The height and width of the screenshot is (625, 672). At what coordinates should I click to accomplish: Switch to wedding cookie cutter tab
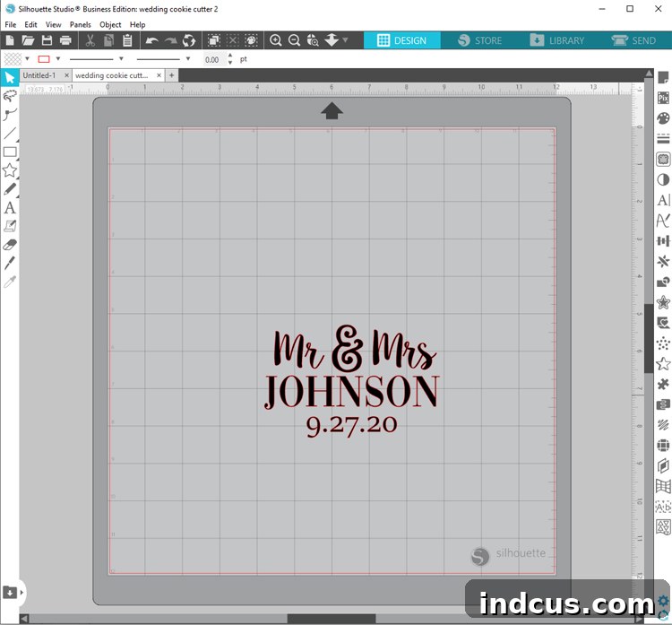pyautogui.click(x=111, y=75)
